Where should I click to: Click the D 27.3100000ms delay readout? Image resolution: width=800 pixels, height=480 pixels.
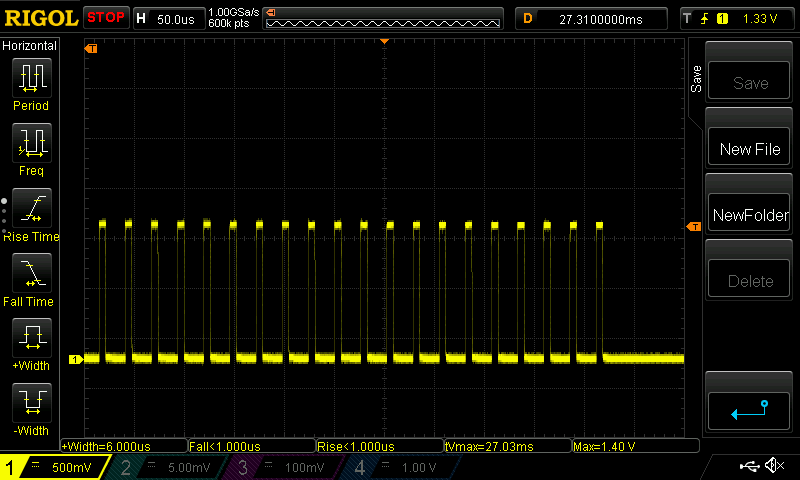click(591, 19)
